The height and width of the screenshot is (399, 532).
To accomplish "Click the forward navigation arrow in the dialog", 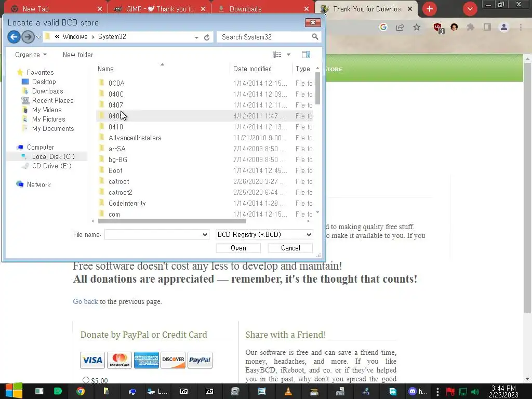I will pos(28,37).
